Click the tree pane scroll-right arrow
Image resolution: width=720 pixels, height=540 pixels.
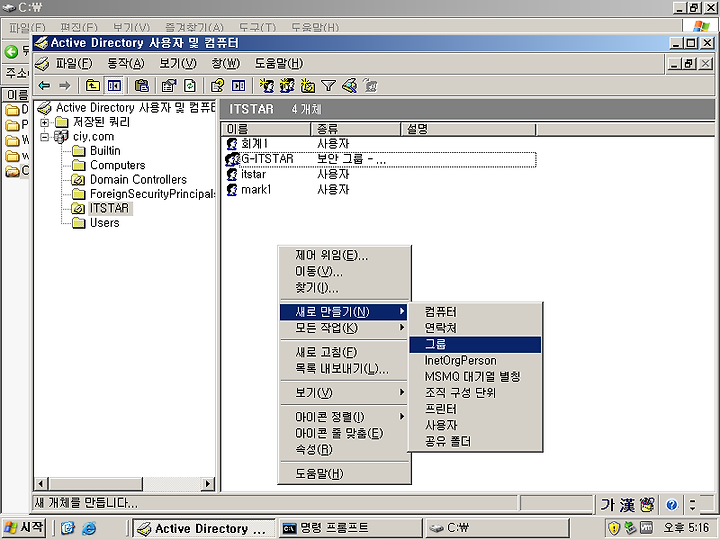pos(208,484)
